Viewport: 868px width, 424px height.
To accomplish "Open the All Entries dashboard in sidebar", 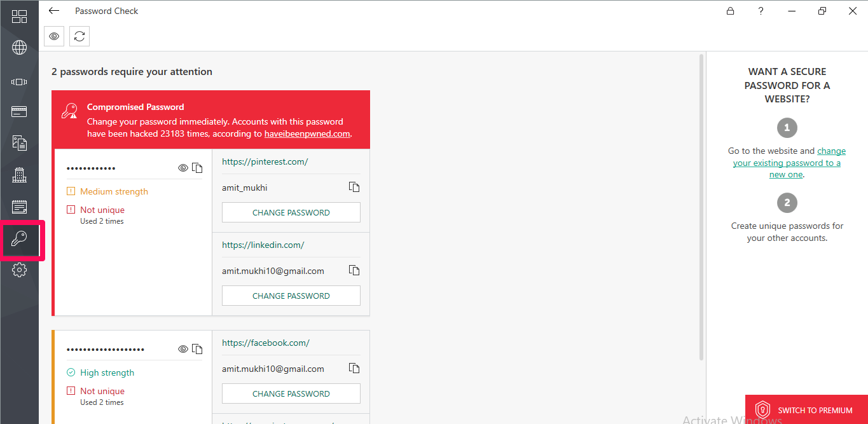I will pos(19,17).
